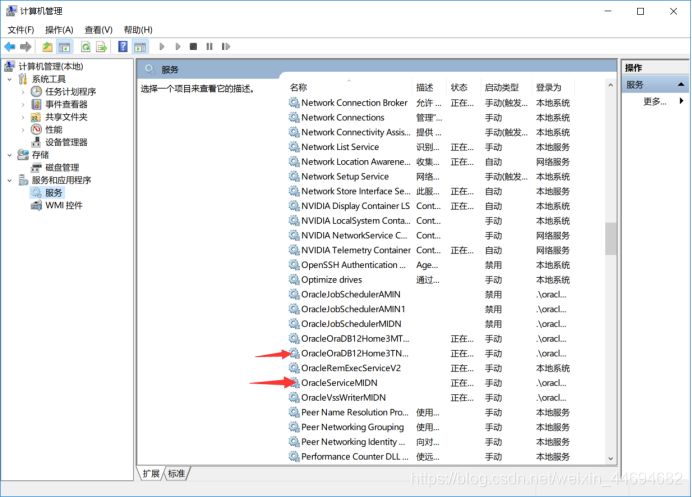Expand the 共享文件夹 node arrow
Viewport: 692px width, 497px height.
[23, 117]
